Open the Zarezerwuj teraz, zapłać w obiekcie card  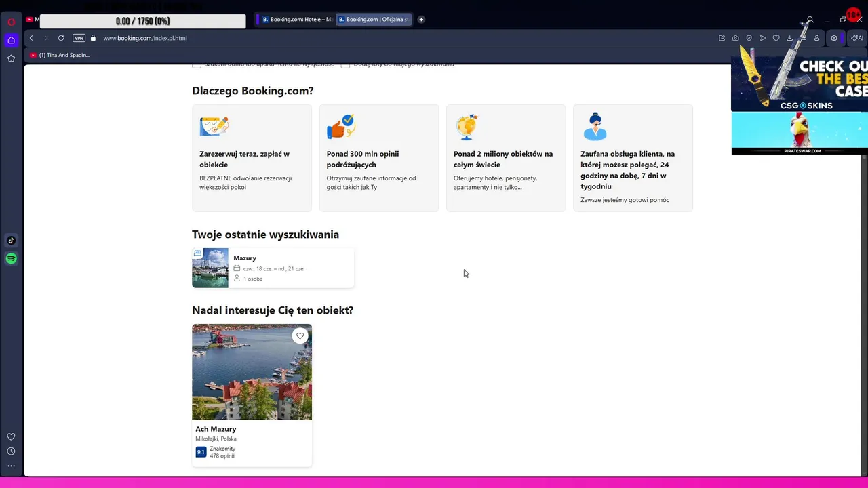pos(252,158)
